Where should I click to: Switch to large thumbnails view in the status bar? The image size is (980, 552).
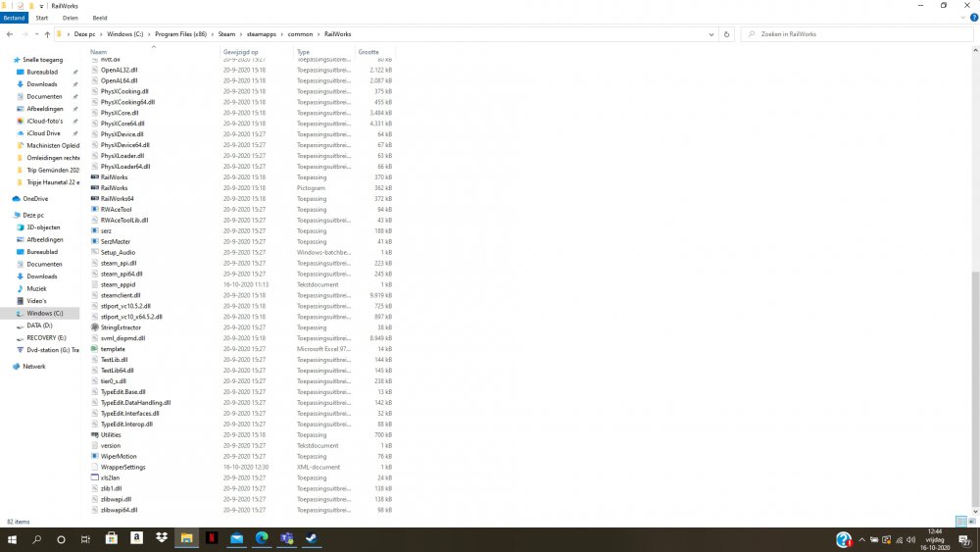tap(972, 522)
